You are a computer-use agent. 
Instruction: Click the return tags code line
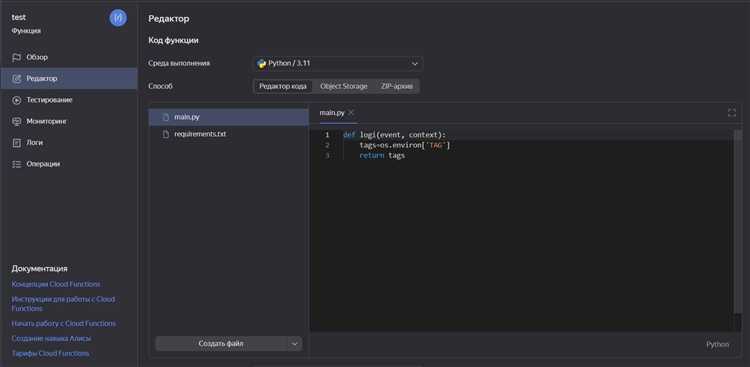tap(382, 156)
